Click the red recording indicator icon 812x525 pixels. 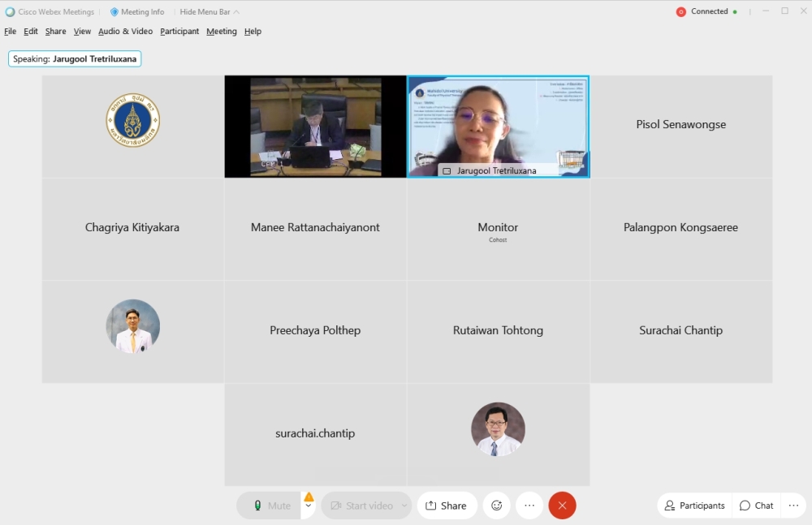coord(680,12)
